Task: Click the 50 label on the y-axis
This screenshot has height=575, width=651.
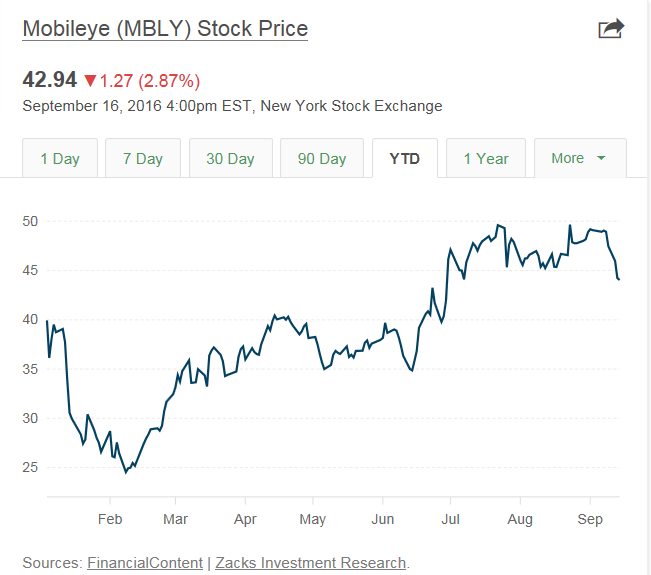Action: pyautogui.click(x=30, y=220)
